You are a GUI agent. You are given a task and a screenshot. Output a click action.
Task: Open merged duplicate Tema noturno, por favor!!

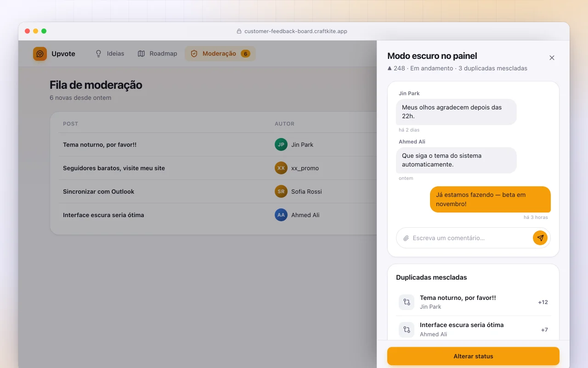(473, 302)
